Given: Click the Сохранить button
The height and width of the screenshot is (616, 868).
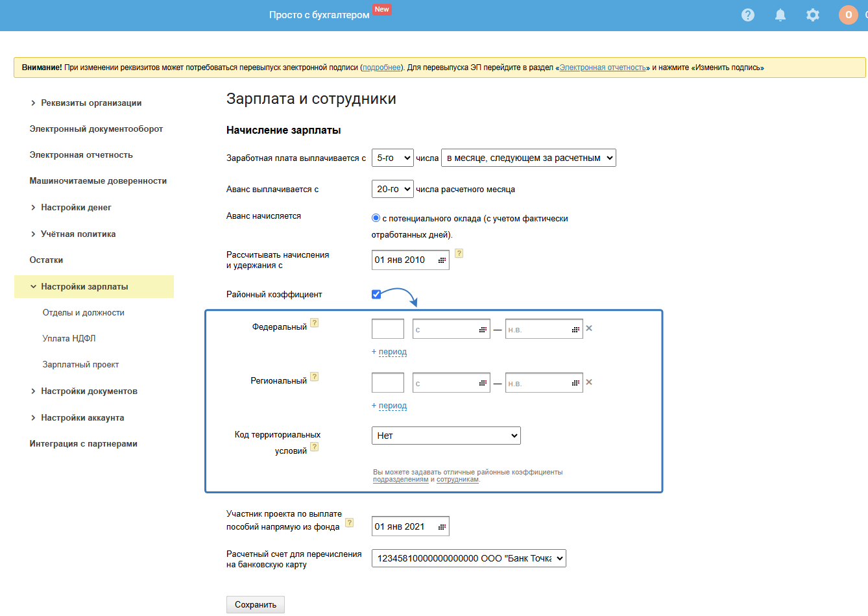Looking at the screenshot, I should coord(255,604).
